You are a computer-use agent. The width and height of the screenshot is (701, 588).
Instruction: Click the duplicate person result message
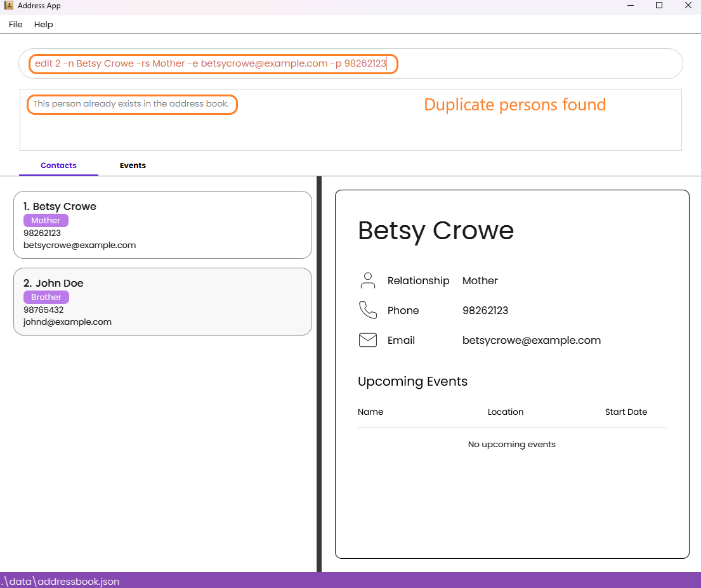pos(131,104)
